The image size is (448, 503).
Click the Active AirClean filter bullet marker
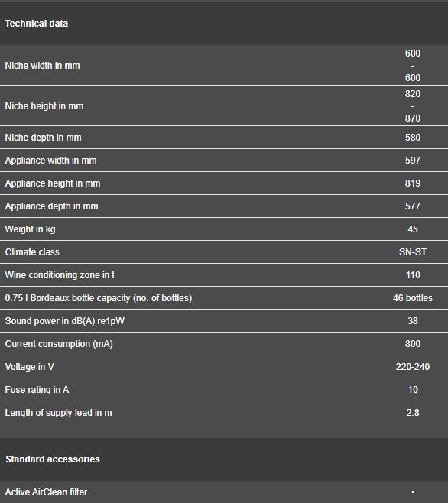point(413,492)
